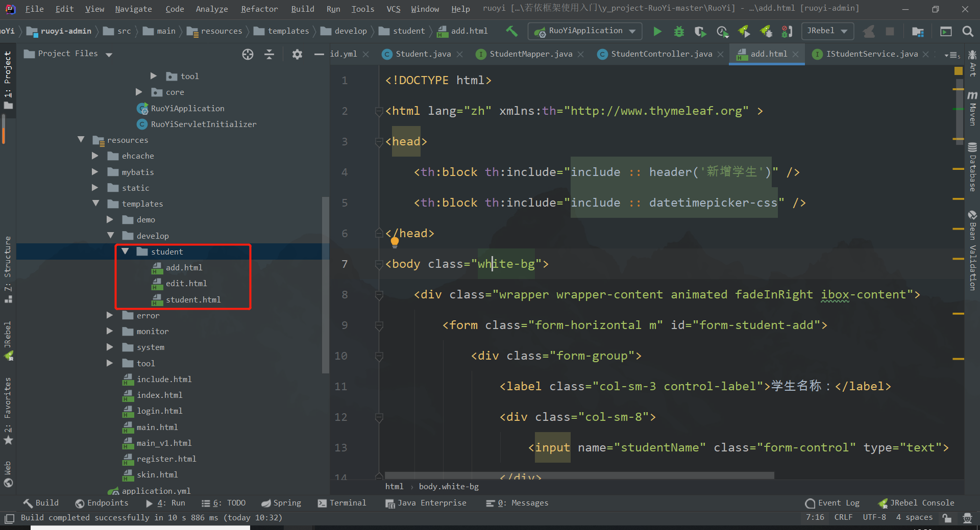The image size is (980, 530).
Task: Click editor horizontal scrollbar
Action: click(579, 475)
